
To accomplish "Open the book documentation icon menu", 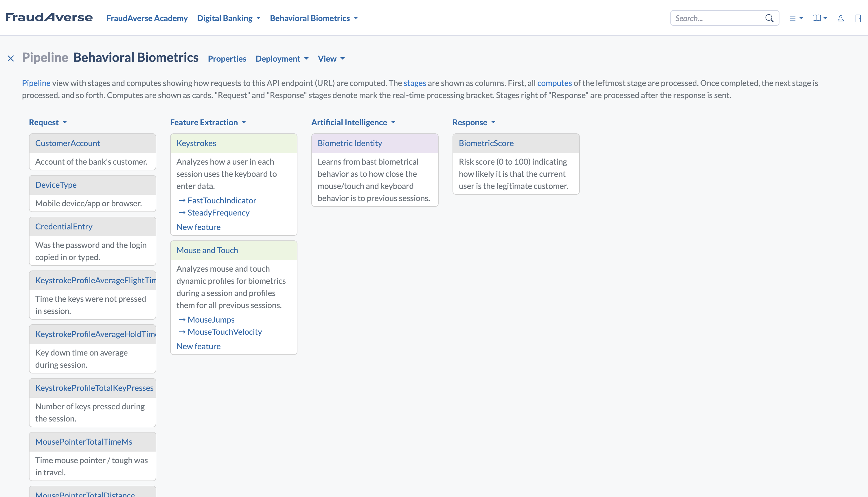I will (820, 18).
